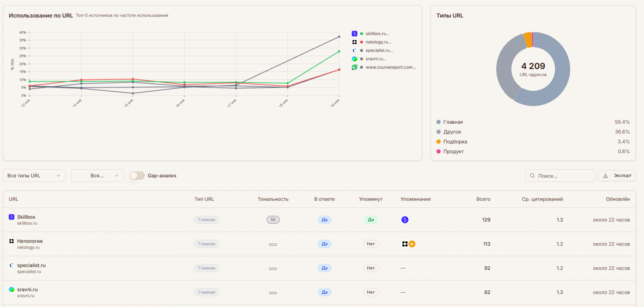
Task: Focus the Поиск search field
Action: coord(560,176)
